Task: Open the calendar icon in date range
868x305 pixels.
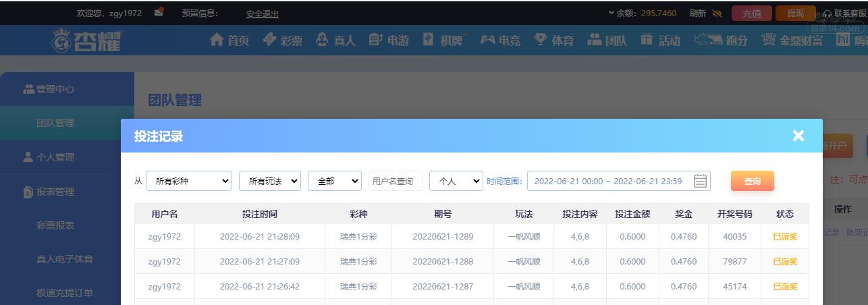Action: pos(701,181)
